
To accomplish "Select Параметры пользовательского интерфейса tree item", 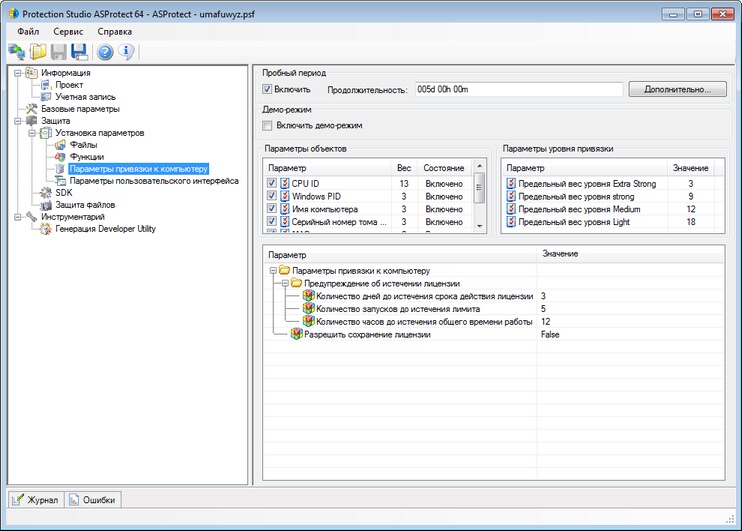I will click(x=154, y=181).
